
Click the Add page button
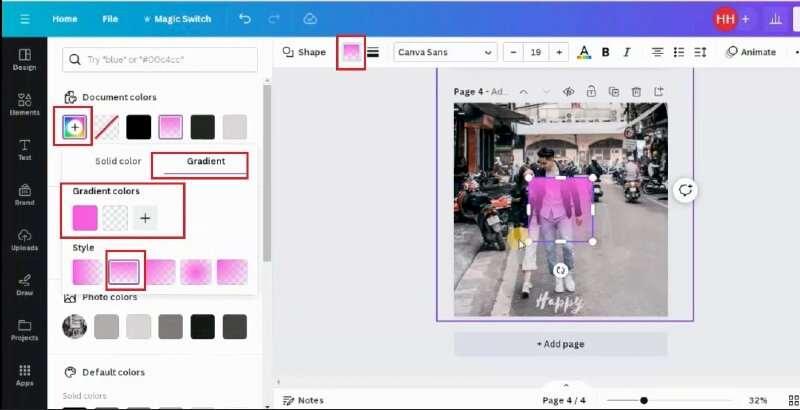pos(560,344)
